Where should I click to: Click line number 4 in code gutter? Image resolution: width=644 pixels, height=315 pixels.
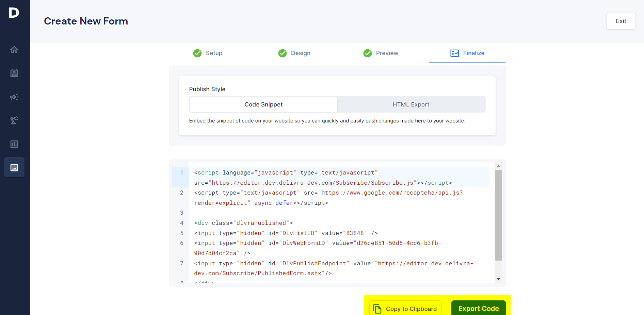point(182,223)
